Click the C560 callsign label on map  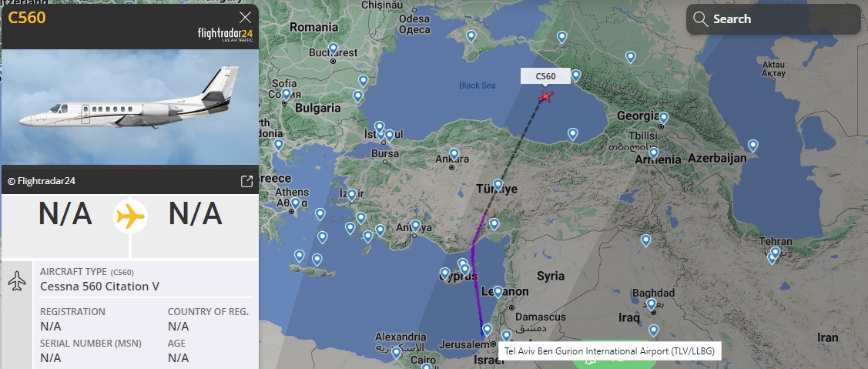545,76
